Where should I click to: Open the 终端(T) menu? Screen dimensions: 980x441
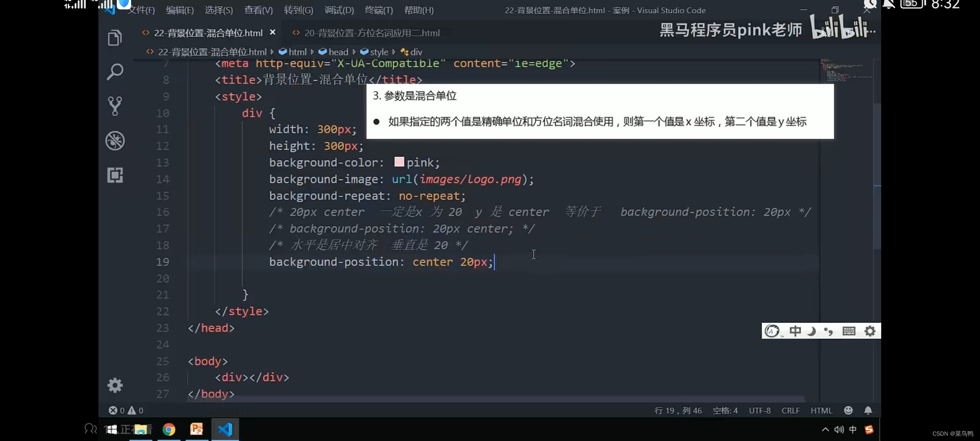379,10
